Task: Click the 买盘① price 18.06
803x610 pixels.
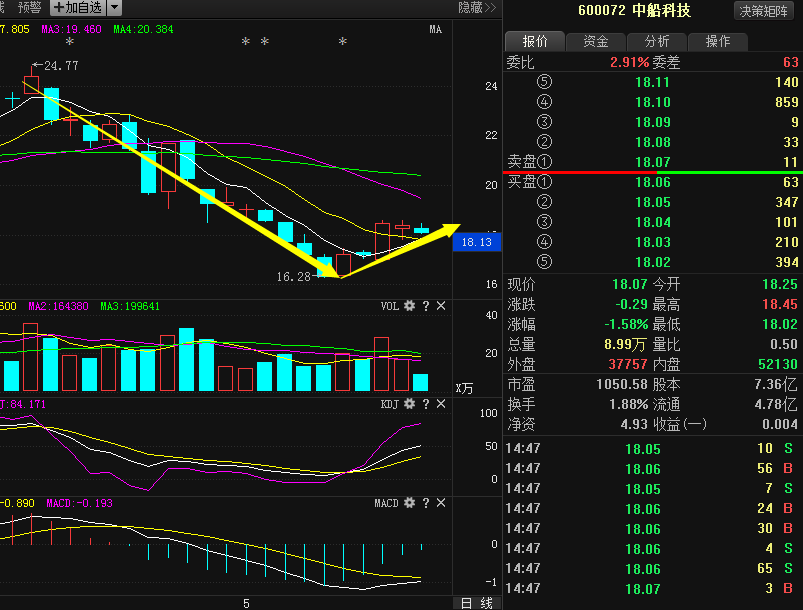Action: pyautogui.click(x=652, y=182)
